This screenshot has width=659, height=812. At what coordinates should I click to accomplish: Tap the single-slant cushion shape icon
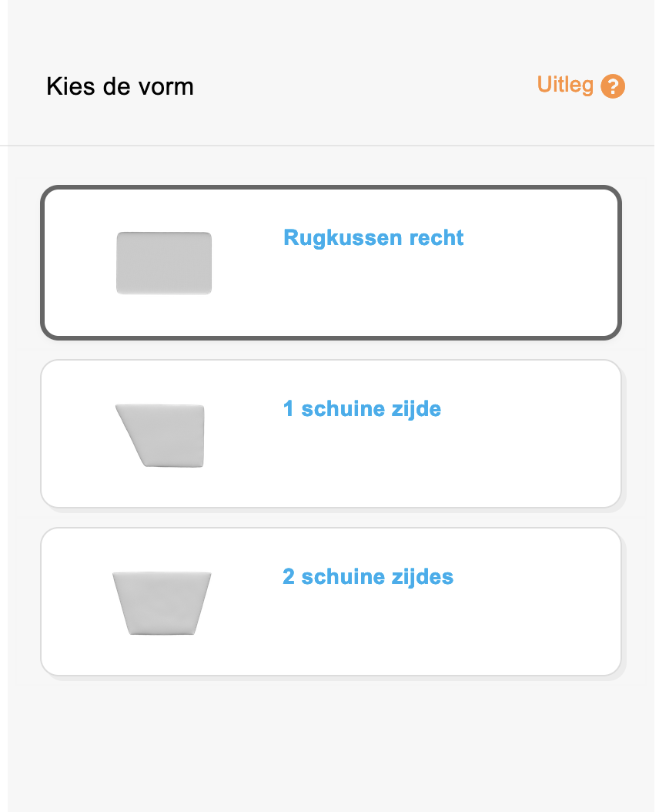coord(160,435)
